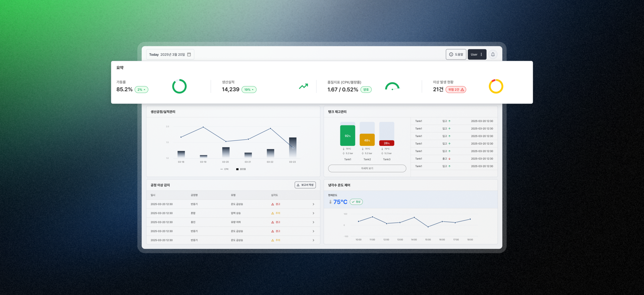The image size is (644, 295).
Task: Click the warning triangle in 위험 2건 badge
Action: point(462,90)
